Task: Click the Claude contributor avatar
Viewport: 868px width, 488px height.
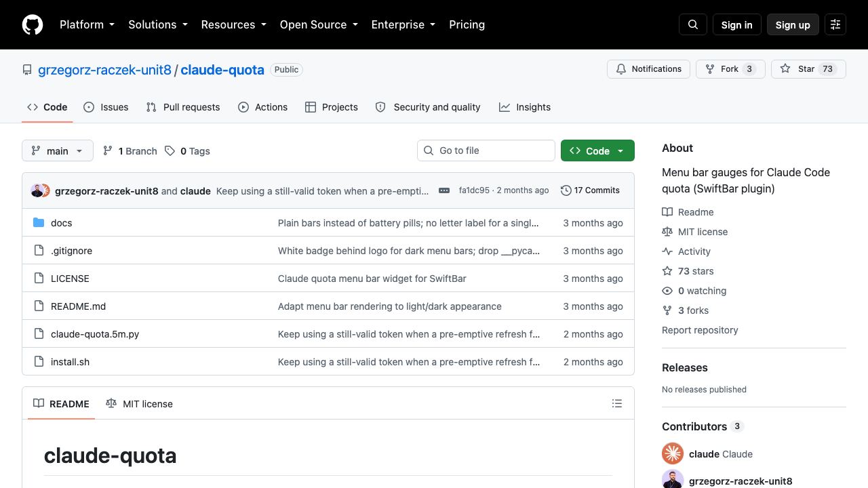Action: [673, 453]
